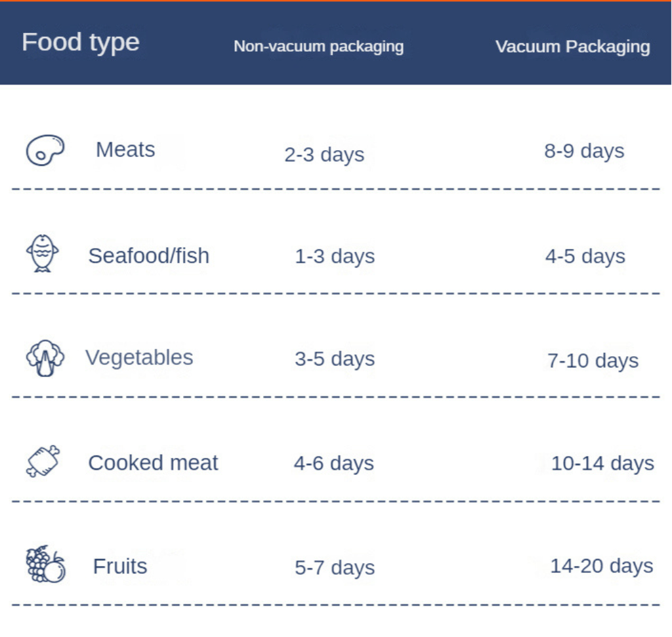Select the Fruits row label
The height and width of the screenshot is (637, 672).
[120, 566]
